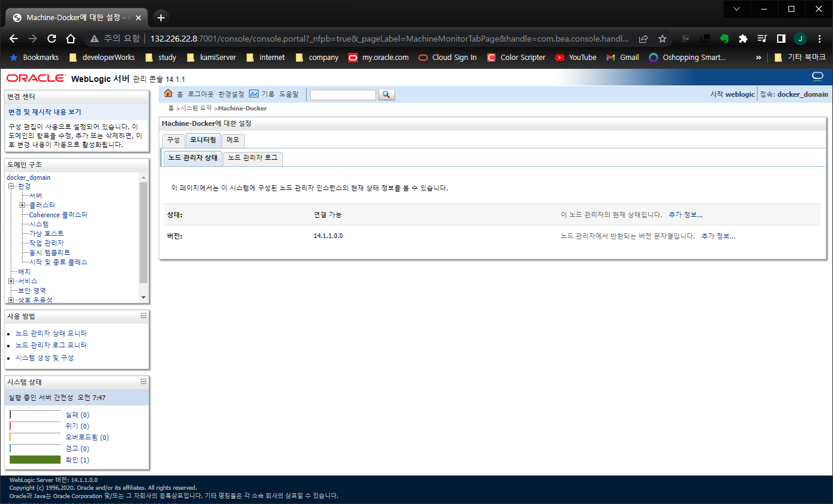Click 로그아웃 in the toolbar
The image size is (833, 504).
click(200, 94)
